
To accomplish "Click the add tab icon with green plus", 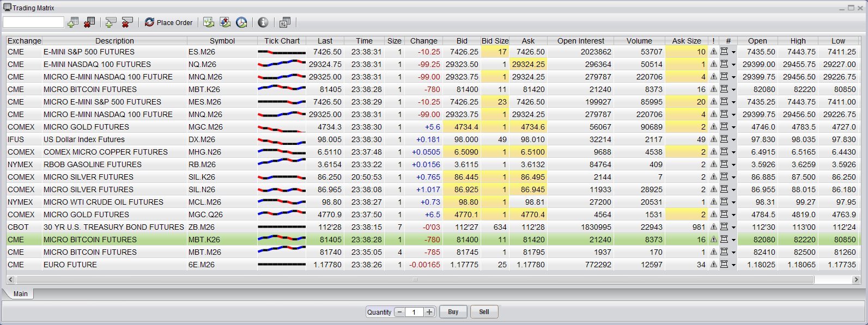I will tap(111, 22).
